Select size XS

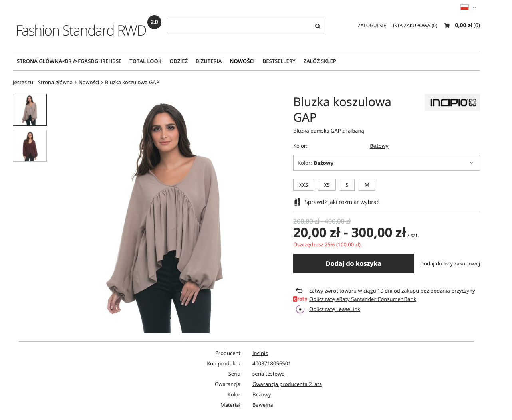pos(327,185)
